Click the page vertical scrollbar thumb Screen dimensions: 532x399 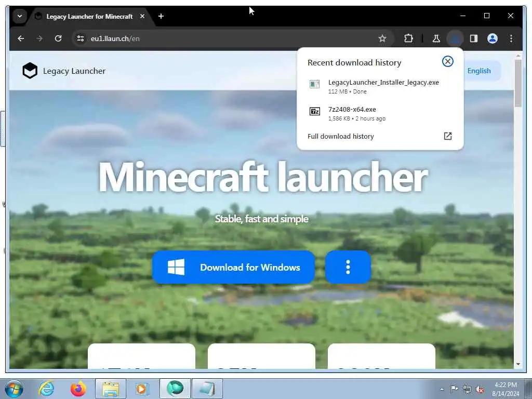point(518,84)
